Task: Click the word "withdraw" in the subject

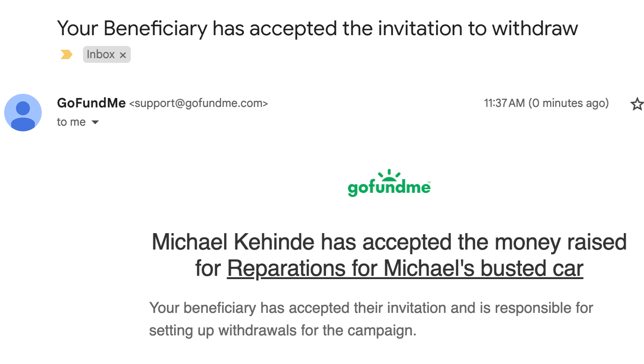Action: click(535, 29)
